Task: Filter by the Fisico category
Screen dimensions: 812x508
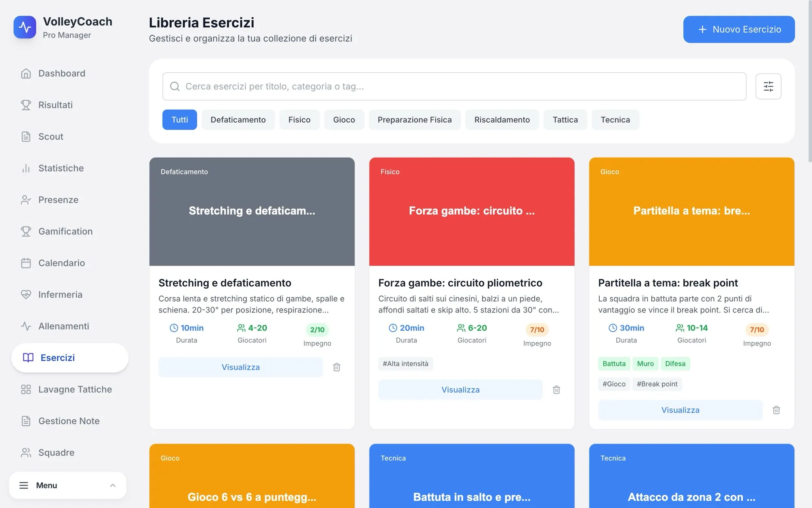Action: [x=299, y=119]
